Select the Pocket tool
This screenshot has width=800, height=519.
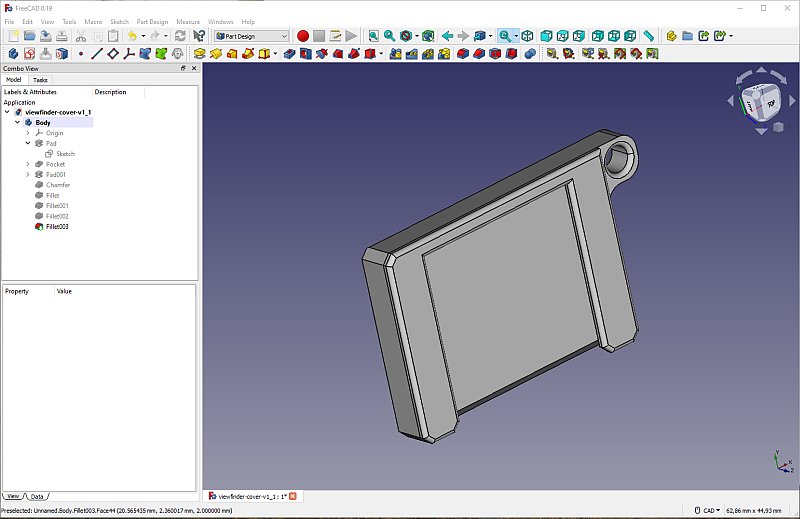point(289,54)
